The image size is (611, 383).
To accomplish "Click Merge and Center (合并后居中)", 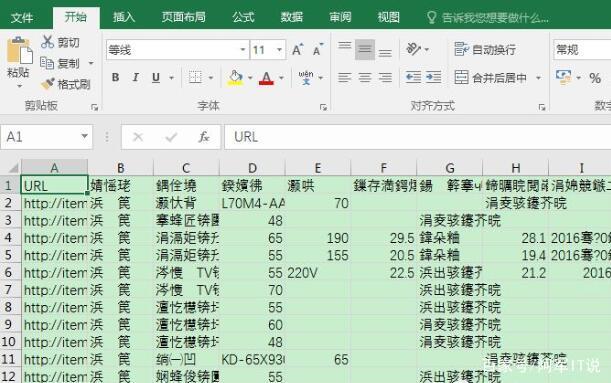I will click(490, 78).
